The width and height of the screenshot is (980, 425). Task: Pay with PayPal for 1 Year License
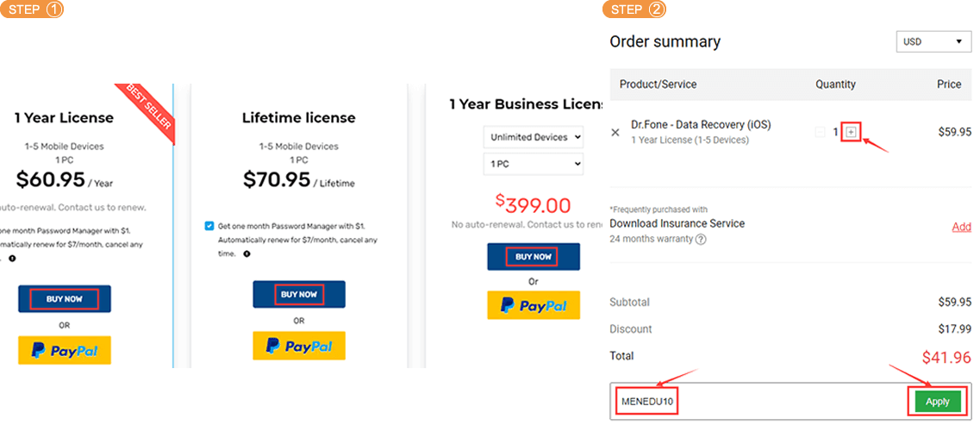tap(65, 350)
